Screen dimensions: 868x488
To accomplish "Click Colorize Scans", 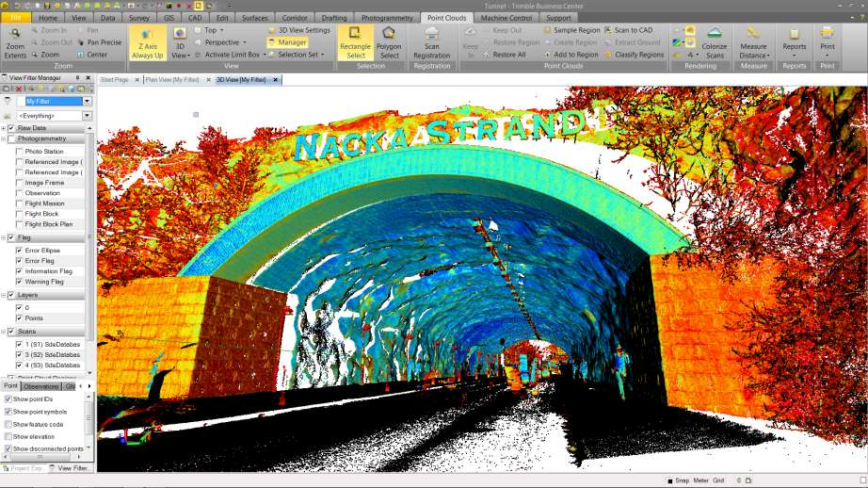I will (x=715, y=42).
